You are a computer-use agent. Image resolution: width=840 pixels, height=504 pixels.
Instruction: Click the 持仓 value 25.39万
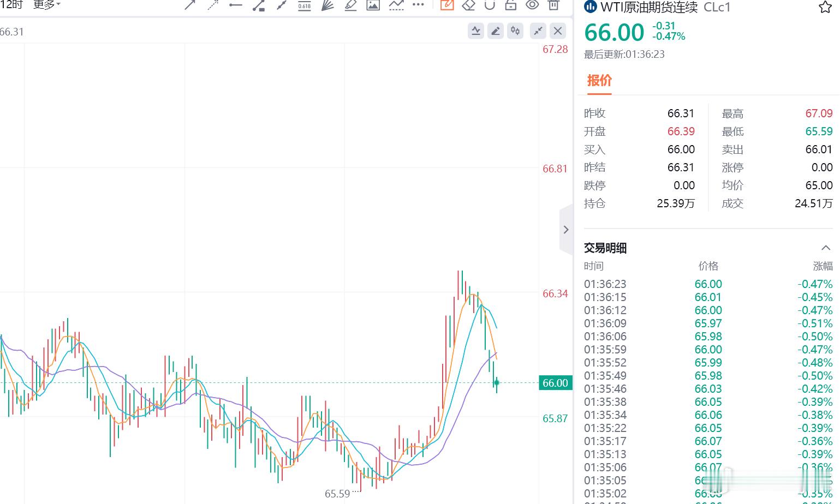[x=676, y=203]
